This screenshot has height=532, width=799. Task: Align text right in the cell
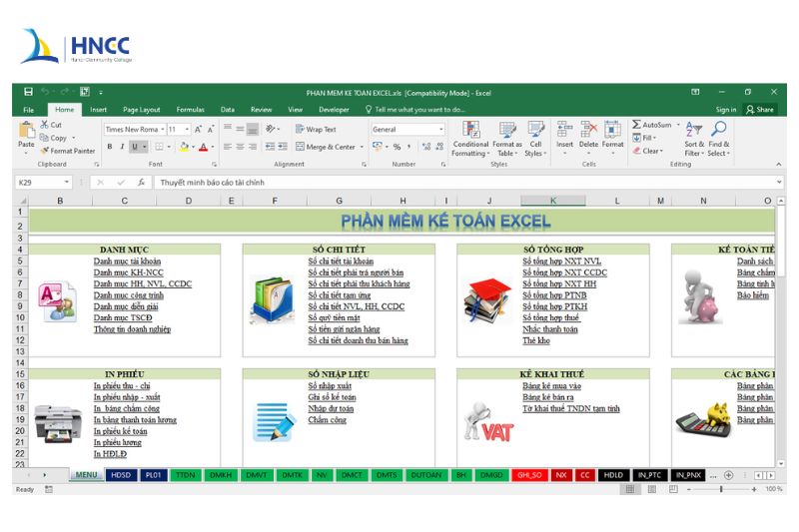click(252, 147)
